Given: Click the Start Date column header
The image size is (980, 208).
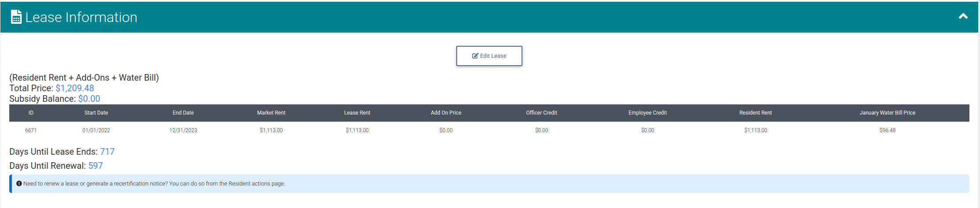Looking at the screenshot, I should (96, 113).
